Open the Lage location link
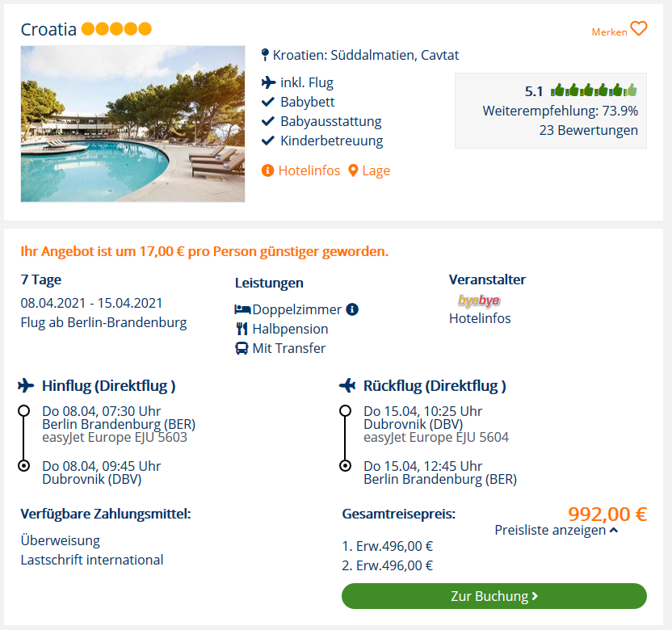Viewport: 672px width, 630px height. click(x=376, y=170)
